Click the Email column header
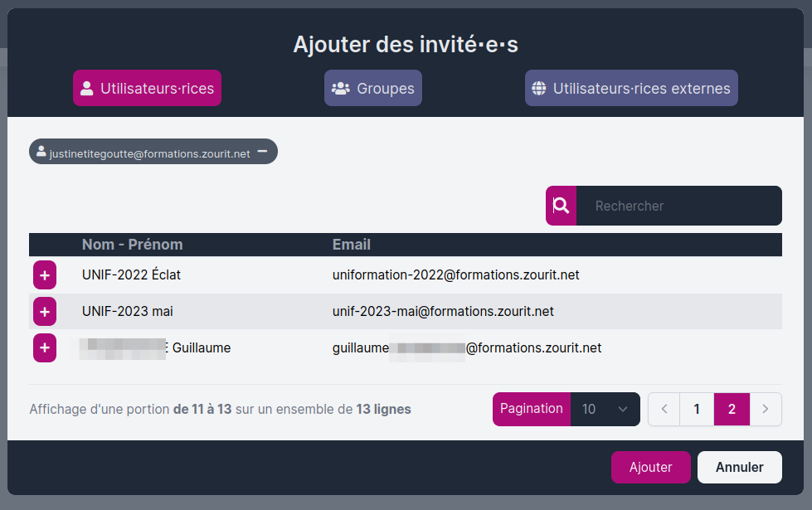Viewport: 812px width, 510px height. (x=351, y=245)
